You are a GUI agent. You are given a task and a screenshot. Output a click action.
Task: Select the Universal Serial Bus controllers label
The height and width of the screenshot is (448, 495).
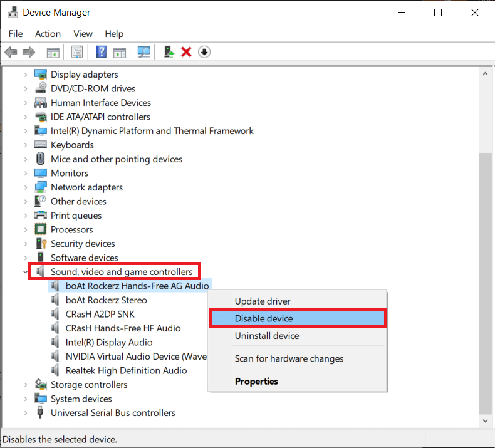(113, 413)
